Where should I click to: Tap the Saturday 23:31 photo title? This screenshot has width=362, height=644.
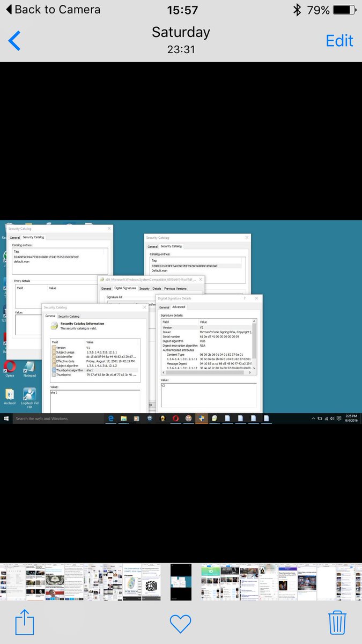(x=181, y=40)
